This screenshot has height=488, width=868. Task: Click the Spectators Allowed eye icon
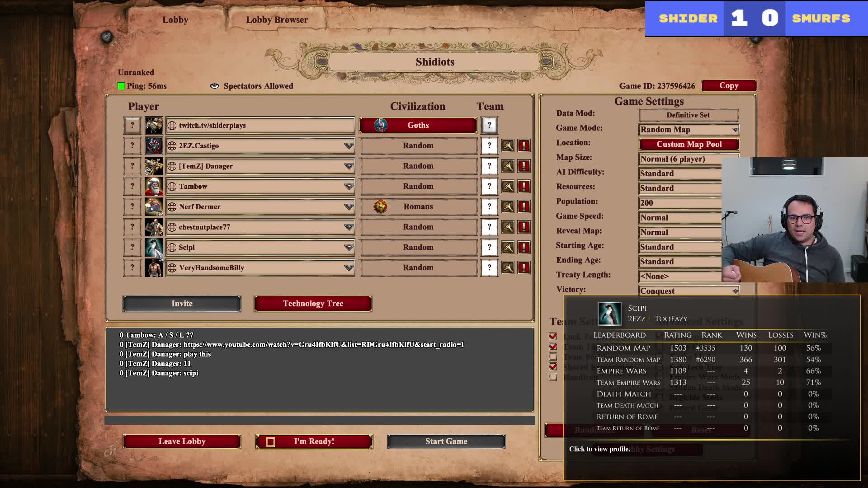[x=214, y=86]
